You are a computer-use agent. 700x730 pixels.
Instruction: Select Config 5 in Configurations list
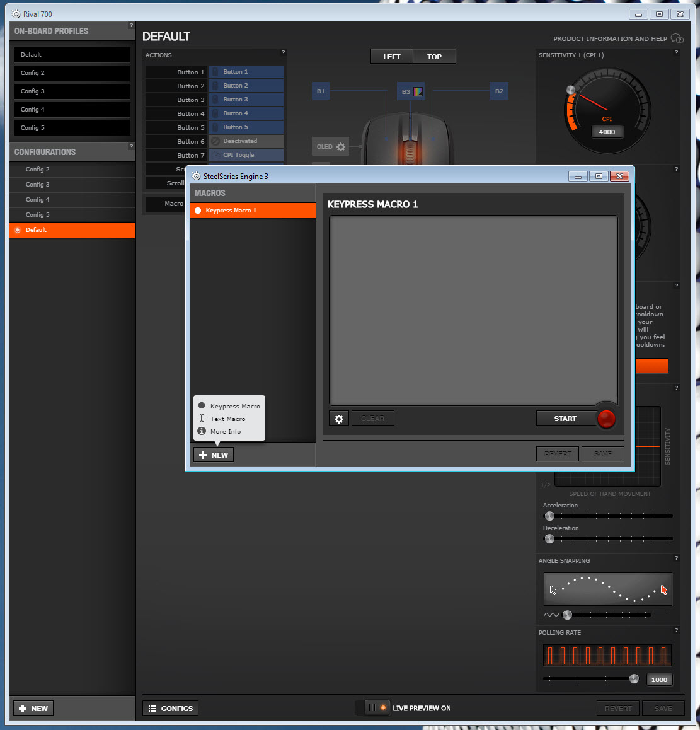(x=72, y=214)
